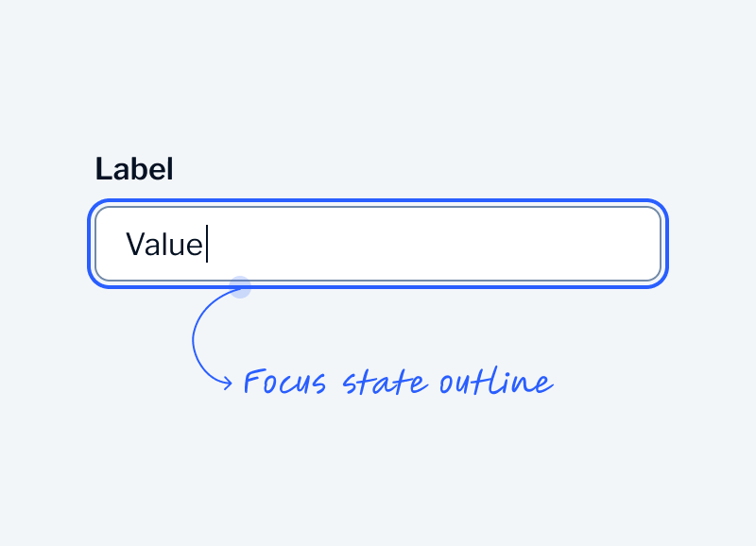
Task: Click the blue focus ring's left edge
Action: pos(91,245)
